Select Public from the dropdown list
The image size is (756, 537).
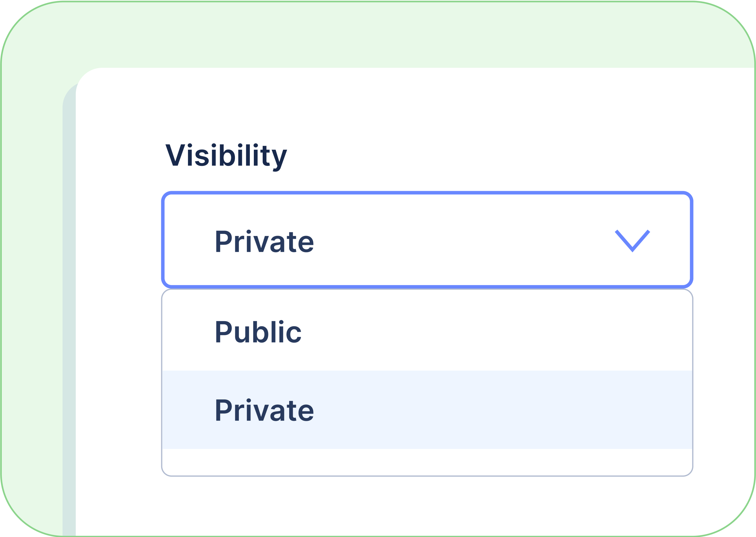(x=258, y=332)
